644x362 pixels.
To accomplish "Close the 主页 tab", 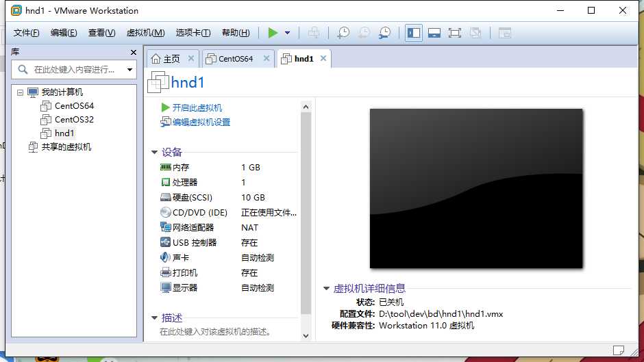I will (191, 58).
